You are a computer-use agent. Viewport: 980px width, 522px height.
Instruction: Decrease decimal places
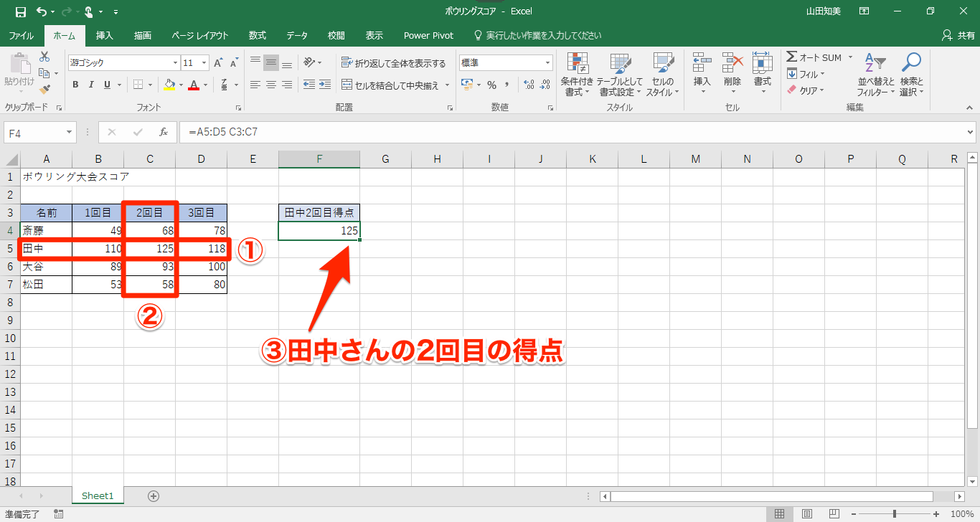tap(545, 85)
